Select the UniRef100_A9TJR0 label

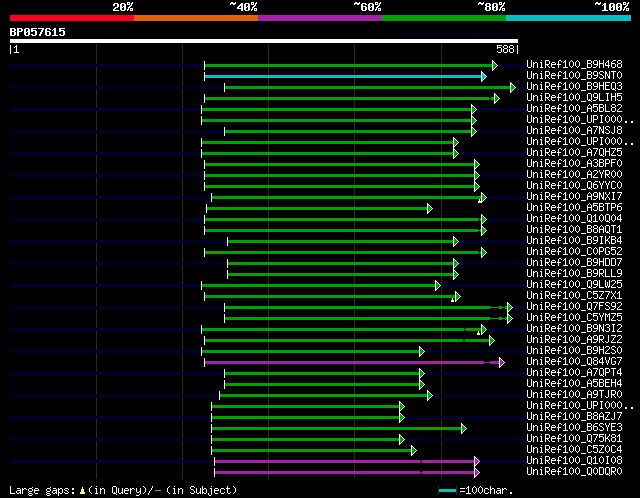click(574, 395)
